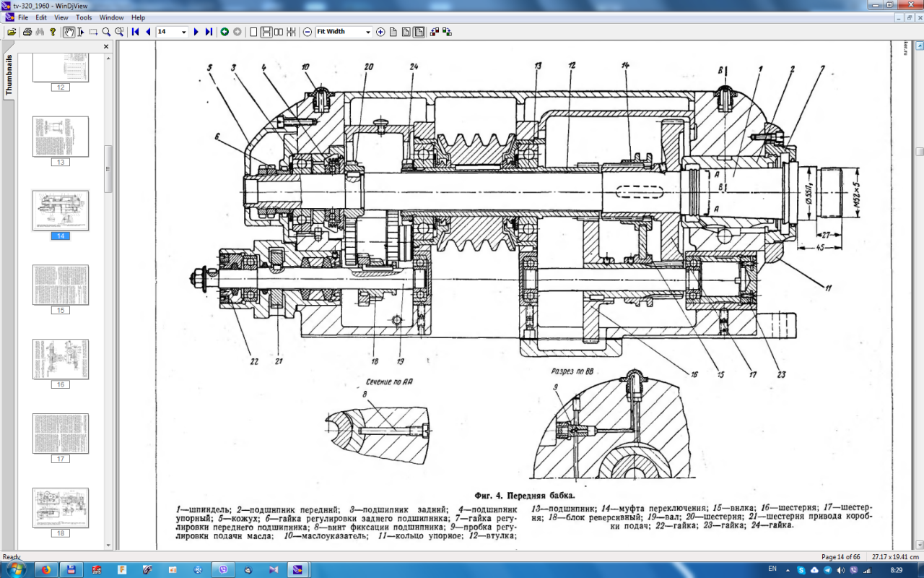Open the Fit Width zoom dropdown
Image resolution: width=924 pixels, height=578 pixels.
tap(368, 32)
